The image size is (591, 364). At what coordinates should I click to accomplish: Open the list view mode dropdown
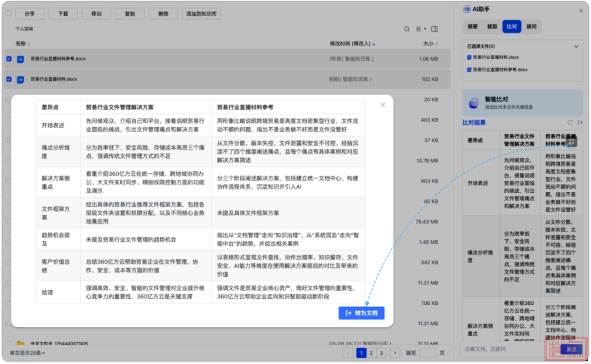click(x=420, y=29)
